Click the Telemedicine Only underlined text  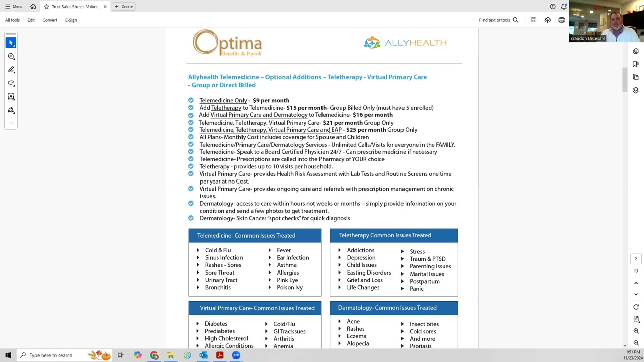(223, 100)
